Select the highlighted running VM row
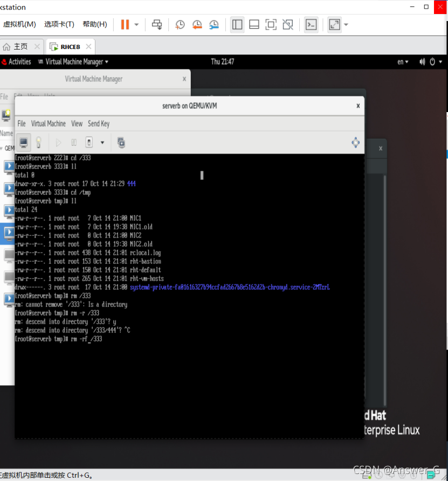Image resolution: width=448 pixels, height=481 pixels. point(8,233)
